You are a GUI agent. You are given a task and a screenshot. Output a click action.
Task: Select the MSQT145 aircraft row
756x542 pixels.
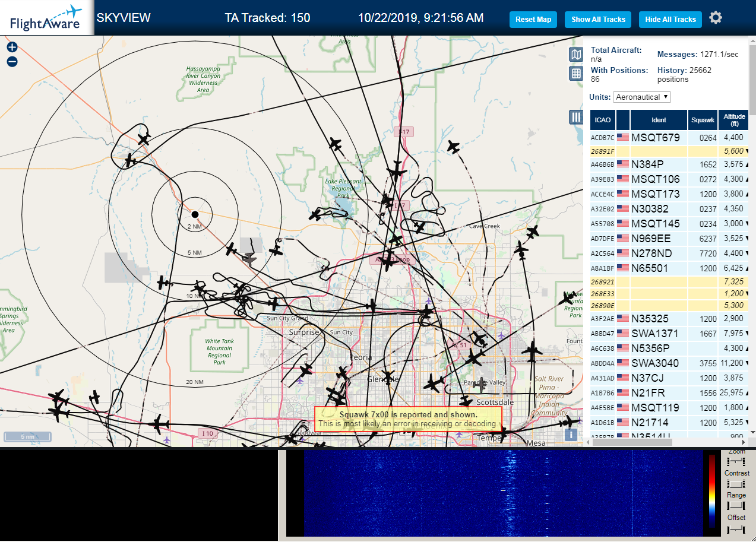point(669,224)
